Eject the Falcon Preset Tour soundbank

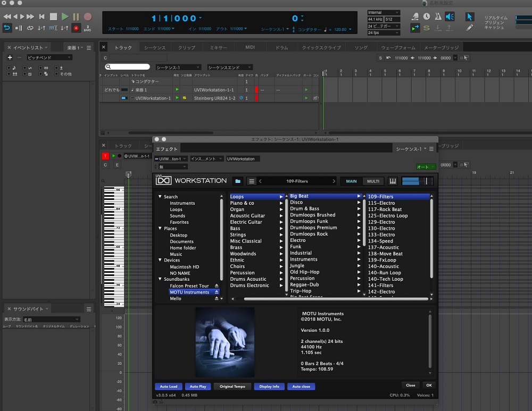[217, 286]
